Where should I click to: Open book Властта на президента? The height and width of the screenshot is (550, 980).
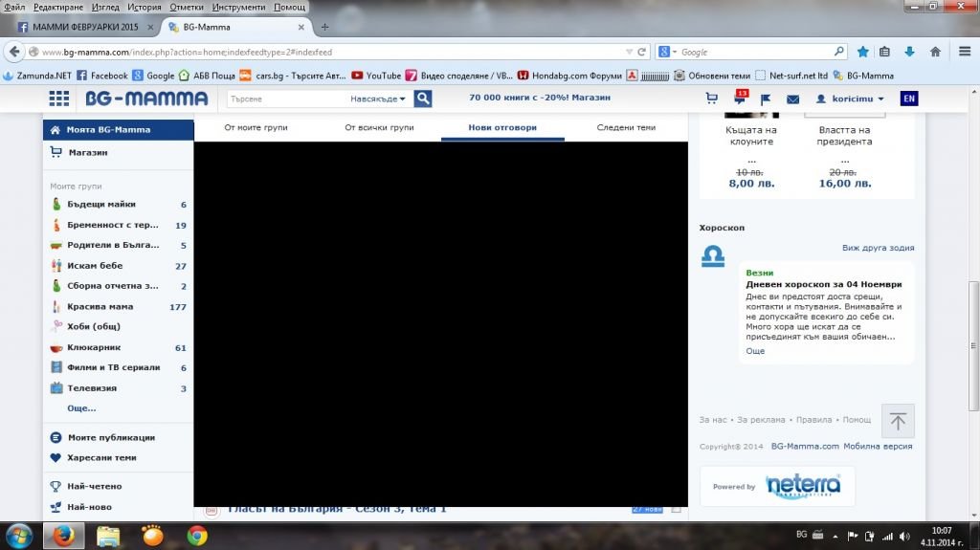844,136
